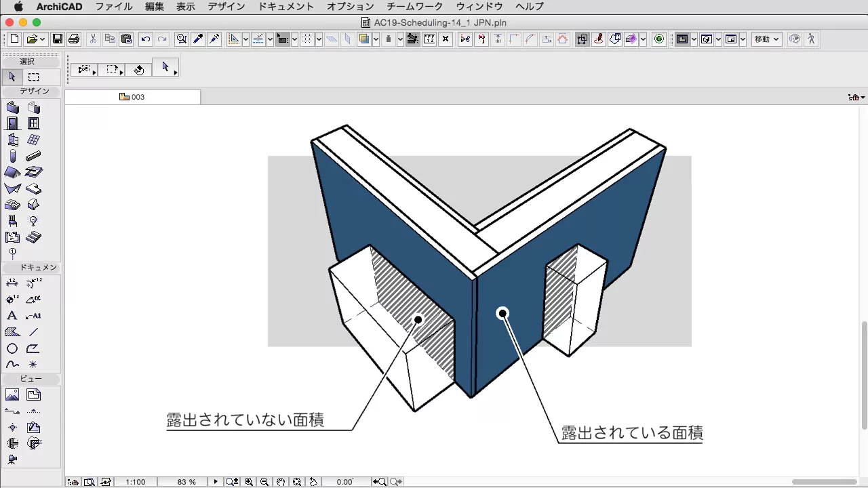Click the 1:100 scale button
Viewport: 868px width, 488px height.
pyautogui.click(x=135, y=482)
